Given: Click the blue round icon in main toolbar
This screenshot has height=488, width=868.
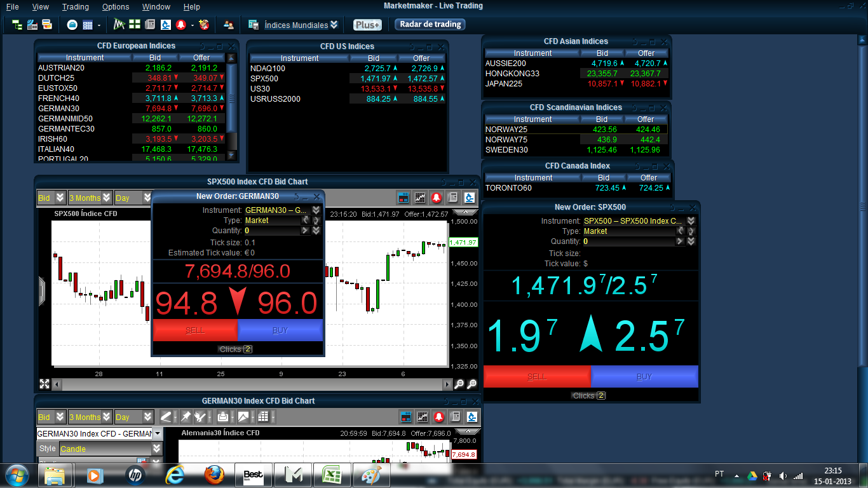Looking at the screenshot, I should (x=72, y=25).
